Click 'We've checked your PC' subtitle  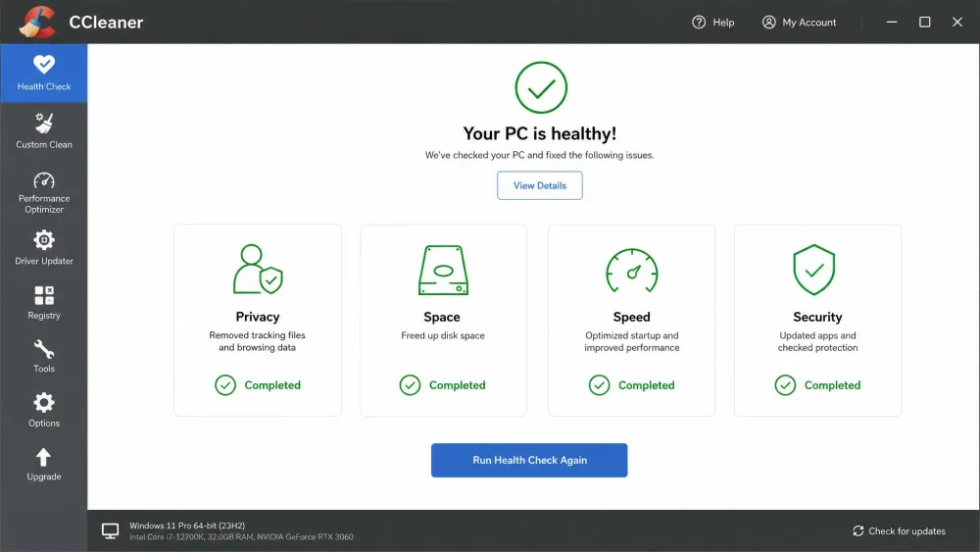coord(539,155)
